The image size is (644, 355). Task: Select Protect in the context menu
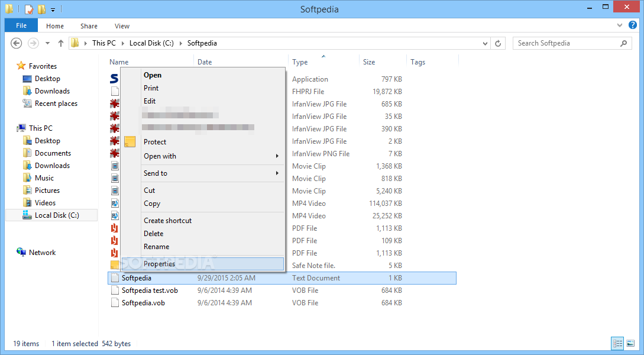155,142
